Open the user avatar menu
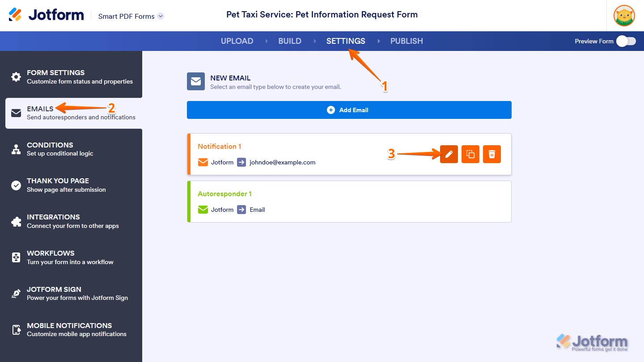 [624, 16]
